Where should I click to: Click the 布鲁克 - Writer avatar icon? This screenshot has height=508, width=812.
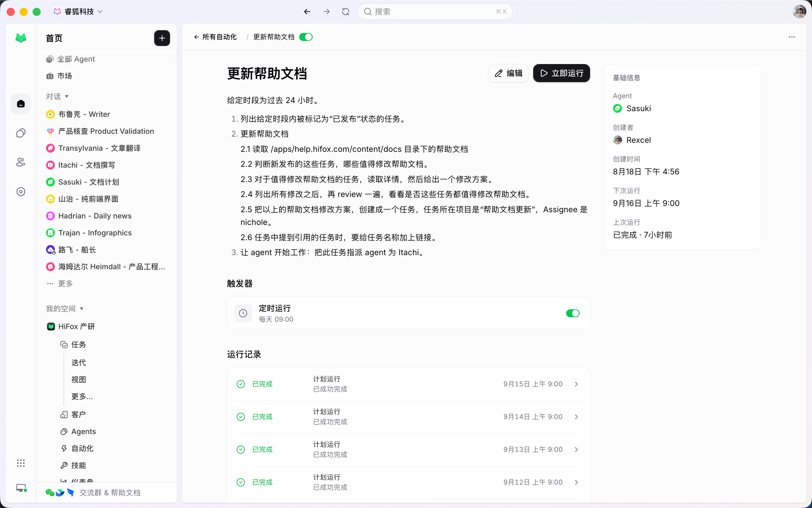click(x=50, y=114)
